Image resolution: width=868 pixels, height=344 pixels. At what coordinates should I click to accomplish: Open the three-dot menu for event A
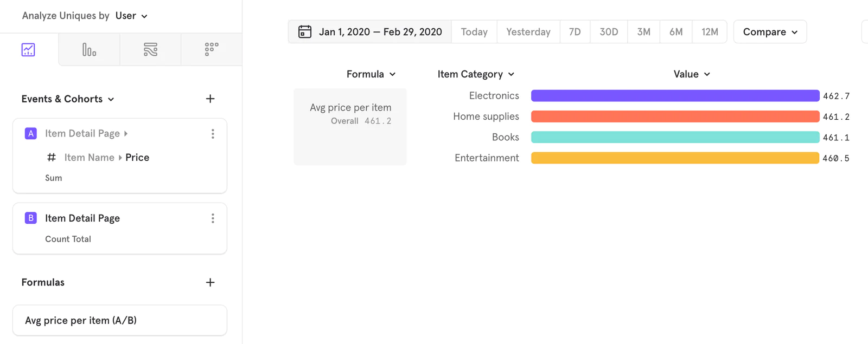coord(213,133)
